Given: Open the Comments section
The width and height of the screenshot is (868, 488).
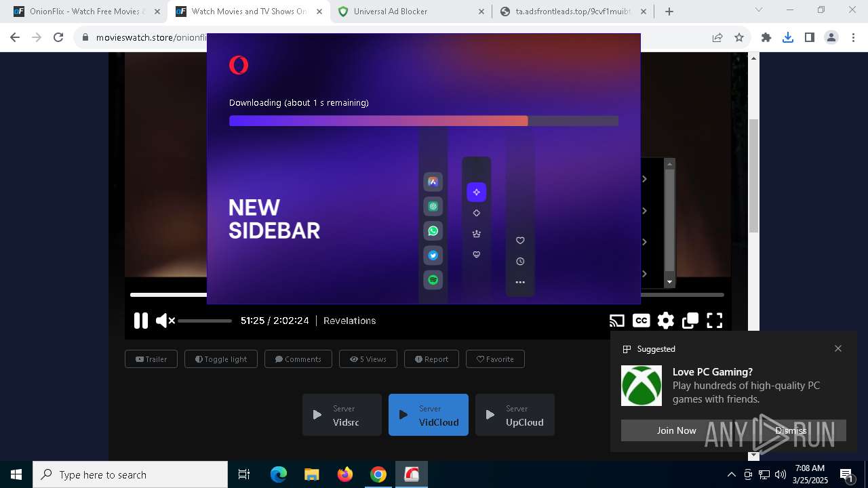Looking at the screenshot, I should [298, 359].
